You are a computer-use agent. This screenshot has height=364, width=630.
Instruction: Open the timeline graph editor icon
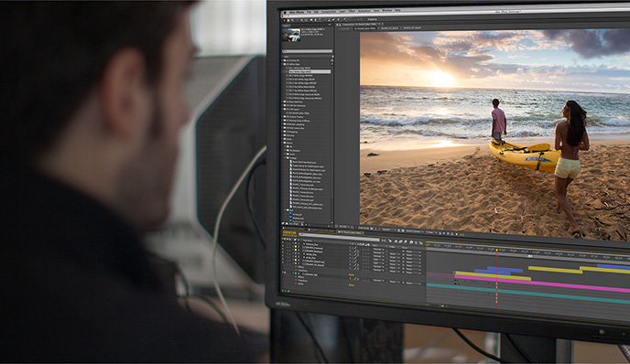point(420,242)
